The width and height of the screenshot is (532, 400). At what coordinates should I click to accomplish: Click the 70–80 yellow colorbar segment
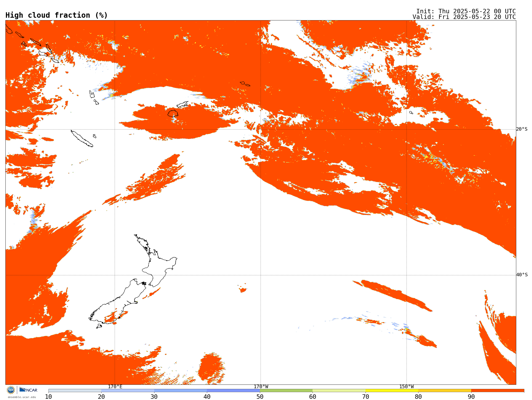(x=392, y=390)
